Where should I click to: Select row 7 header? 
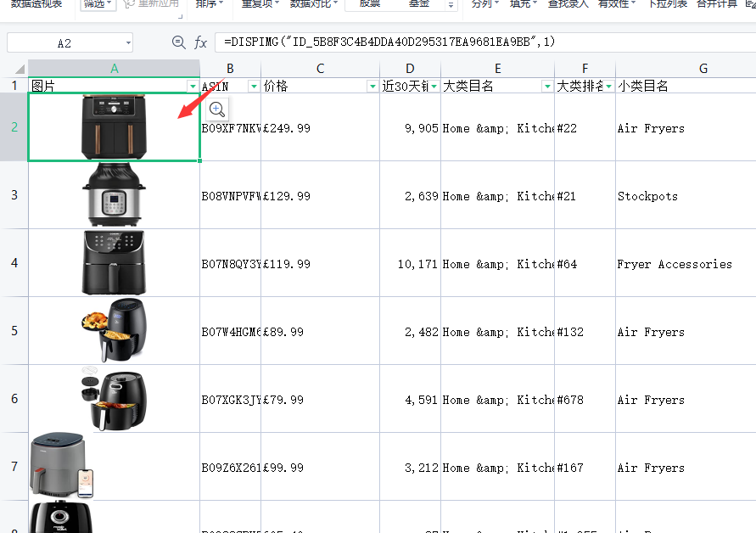(14, 467)
